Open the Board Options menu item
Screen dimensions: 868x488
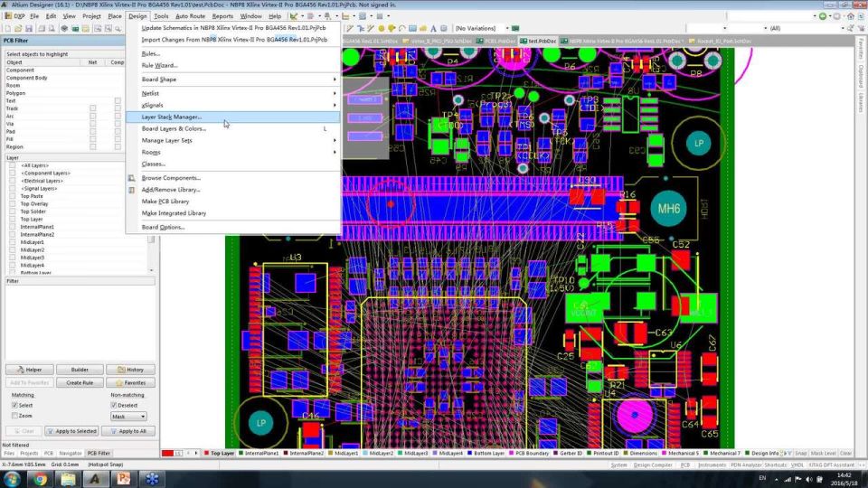tap(233, 228)
